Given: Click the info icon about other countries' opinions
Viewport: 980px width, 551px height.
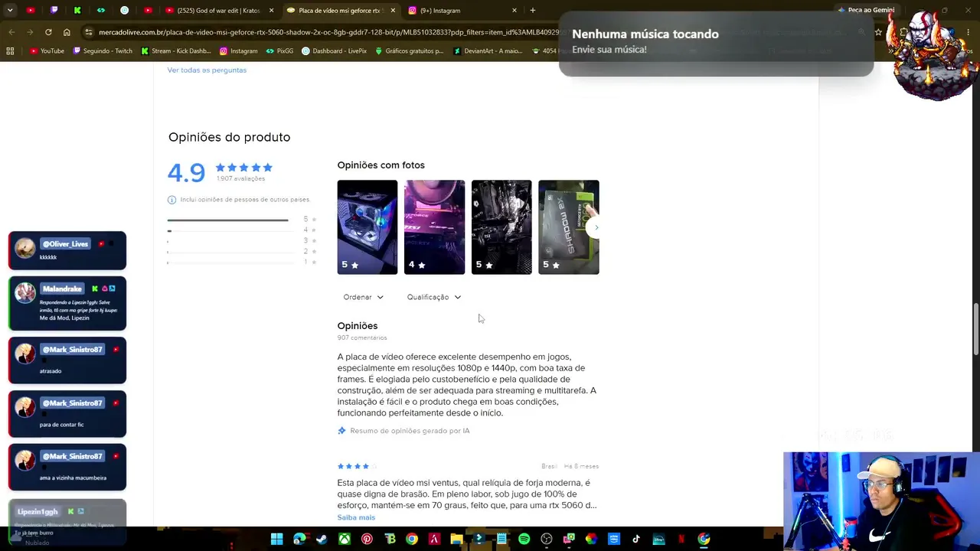Looking at the screenshot, I should [171, 200].
